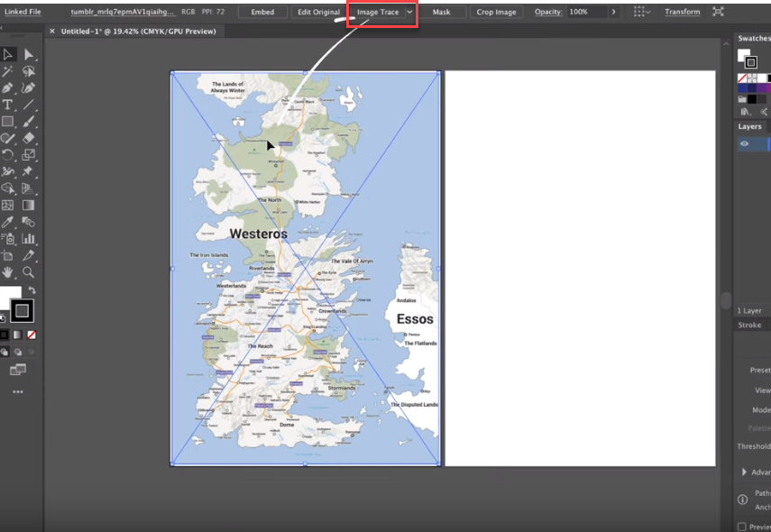Select the Symbol Sprayer tool
This screenshot has width=771, height=532.
point(7,239)
